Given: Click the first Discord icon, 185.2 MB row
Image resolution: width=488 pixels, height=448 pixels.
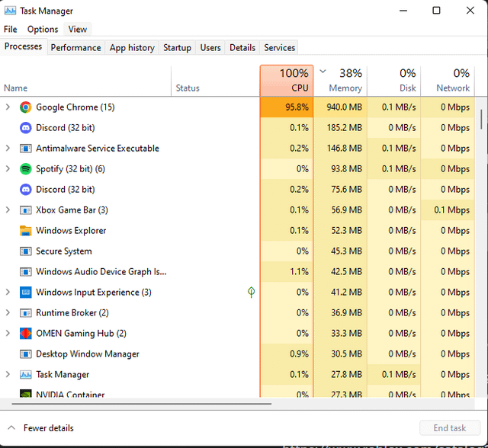Looking at the screenshot, I should (25, 128).
